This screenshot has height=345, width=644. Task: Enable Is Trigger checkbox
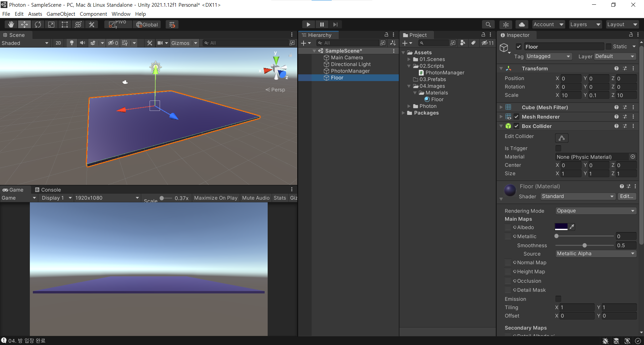558,148
